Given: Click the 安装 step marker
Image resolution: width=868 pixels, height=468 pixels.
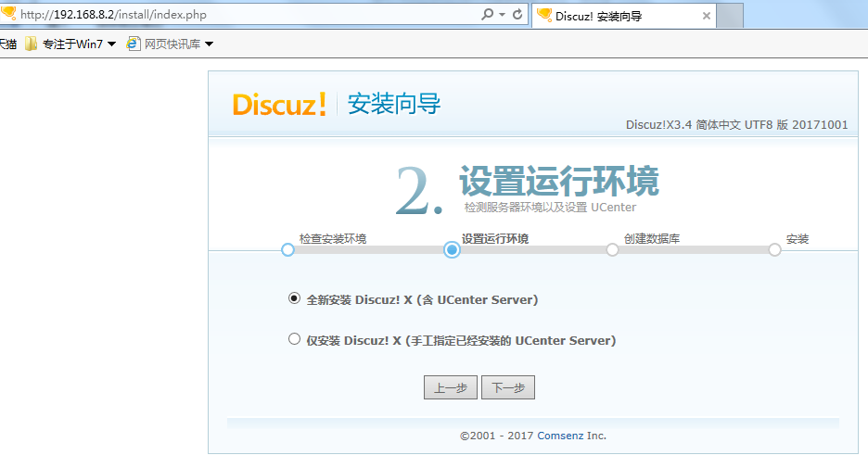Looking at the screenshot, I should [774, 249].
